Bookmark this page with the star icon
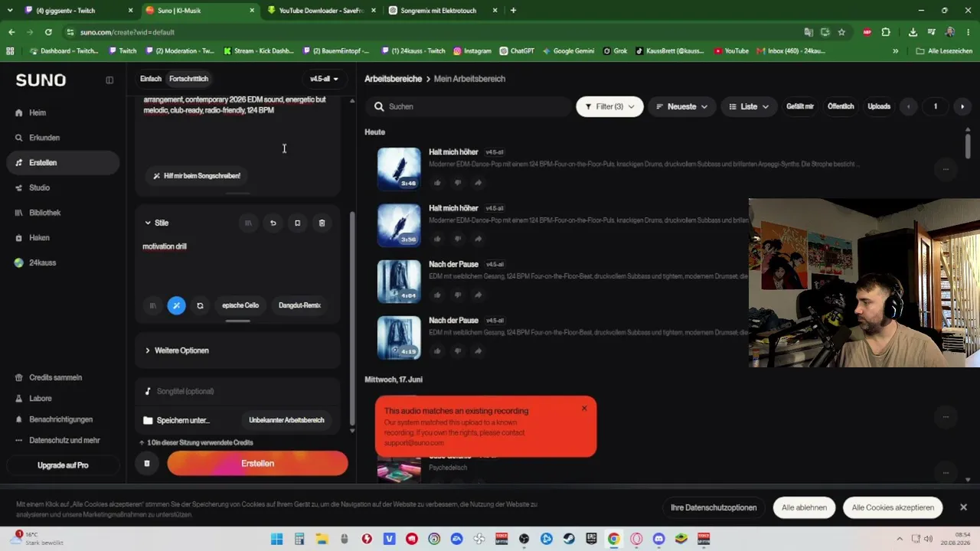980x551 pixels. [x=841, y=32]
